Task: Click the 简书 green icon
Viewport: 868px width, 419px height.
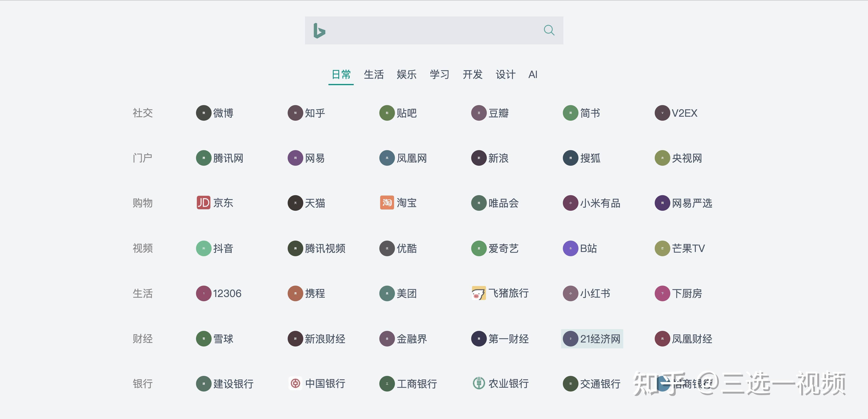Action: click(570, 113)
